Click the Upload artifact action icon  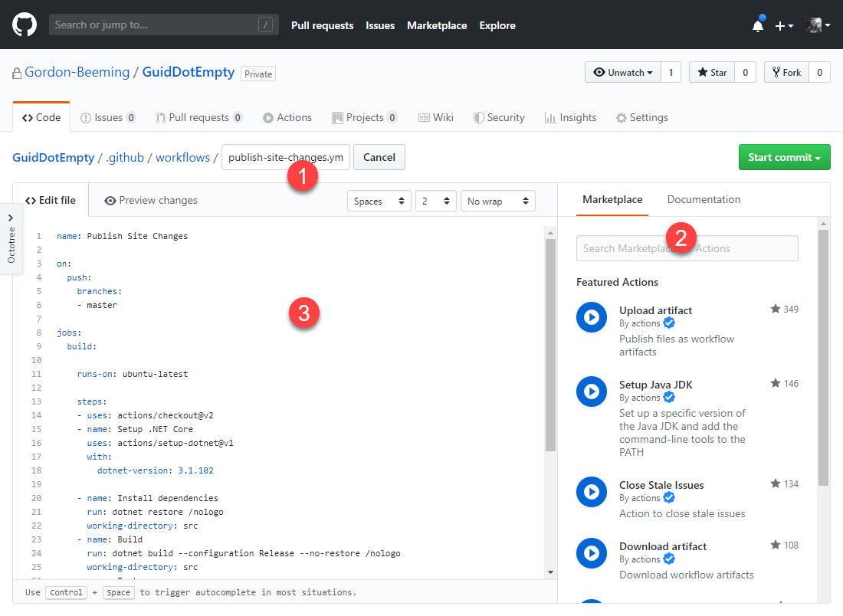point(592,317)
